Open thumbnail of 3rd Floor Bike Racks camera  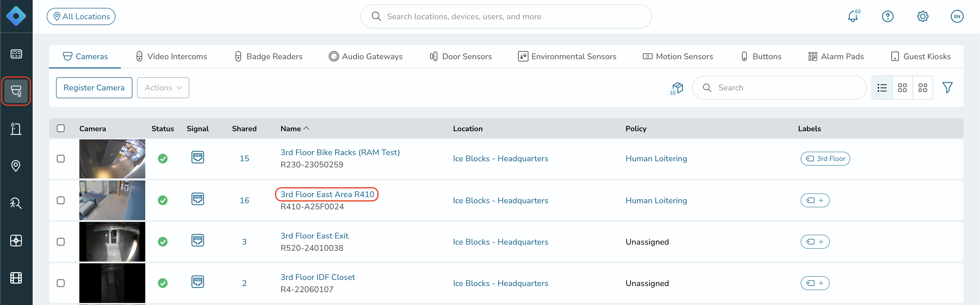click(112, 159)
